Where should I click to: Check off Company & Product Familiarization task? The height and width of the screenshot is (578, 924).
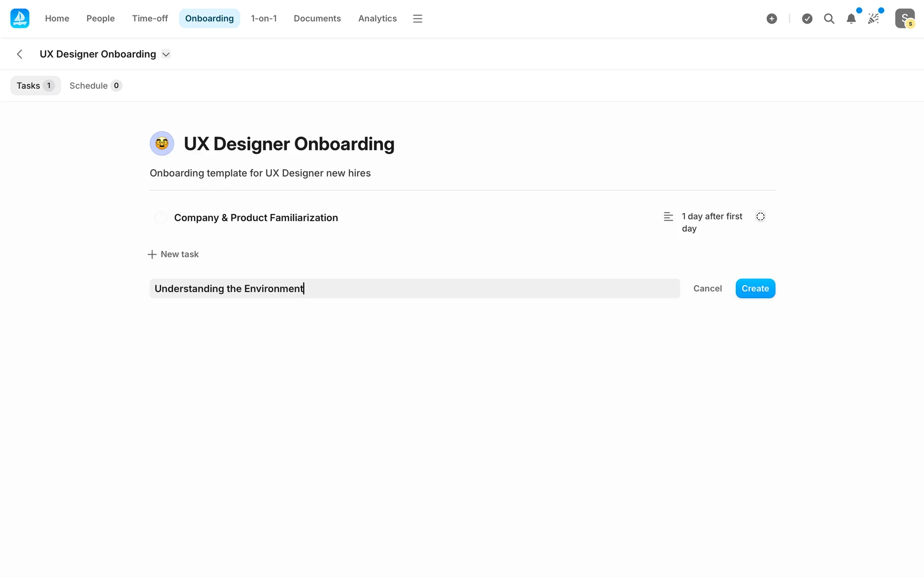point(161,218)
